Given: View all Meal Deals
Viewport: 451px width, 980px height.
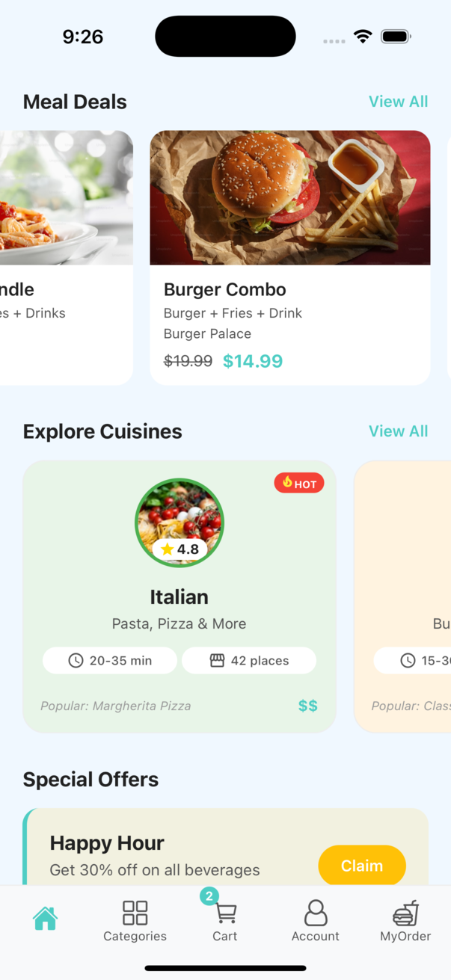Looking at the screenshot, I should (x=398, y=102).
